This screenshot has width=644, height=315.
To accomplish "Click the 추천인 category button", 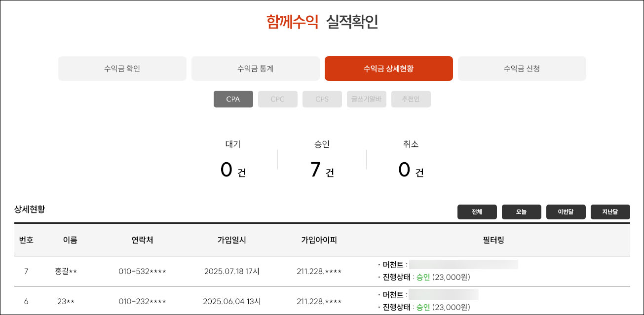I will coord(411,99).
